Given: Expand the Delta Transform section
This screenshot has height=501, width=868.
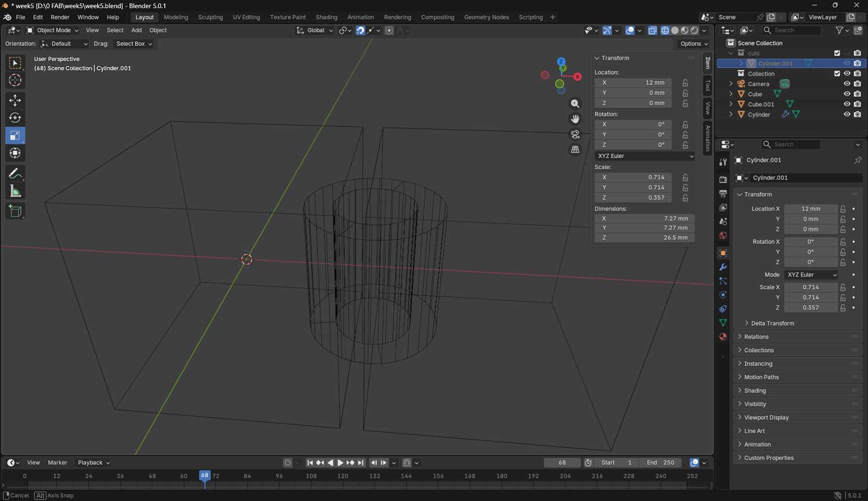Looking at the screenshot, I should pyautogui.click(x=772, y=323).
